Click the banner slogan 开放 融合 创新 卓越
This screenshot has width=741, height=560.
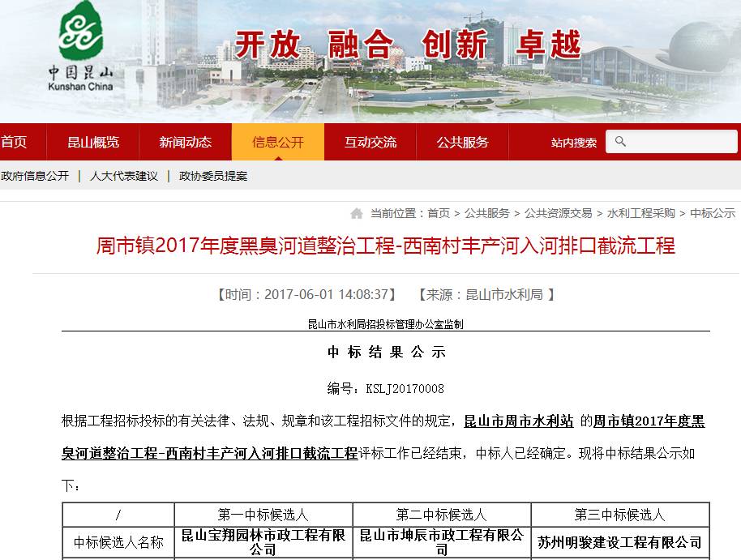coord(408,45)
